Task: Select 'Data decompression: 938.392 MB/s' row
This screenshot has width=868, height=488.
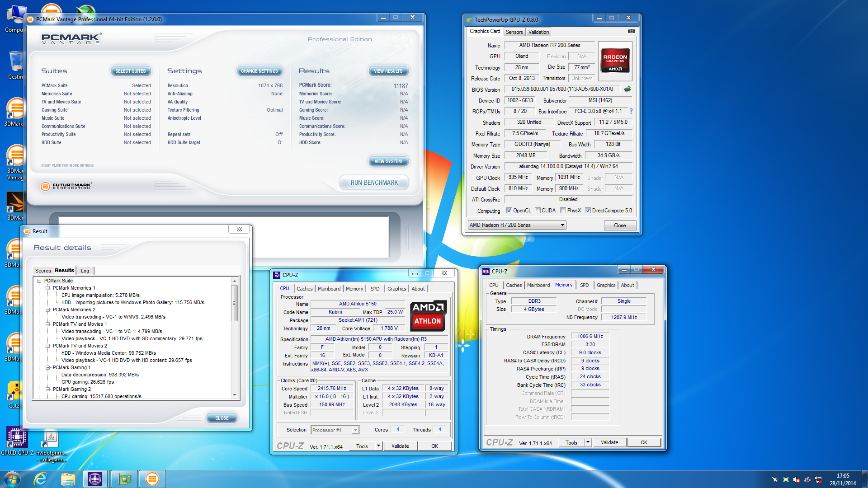Action: click(100, 375)
